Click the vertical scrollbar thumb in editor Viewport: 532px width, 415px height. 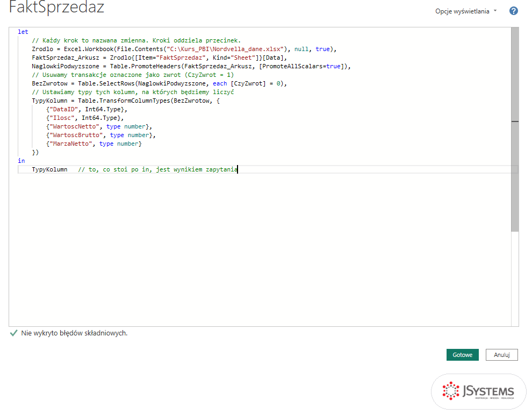coord(515,130)
